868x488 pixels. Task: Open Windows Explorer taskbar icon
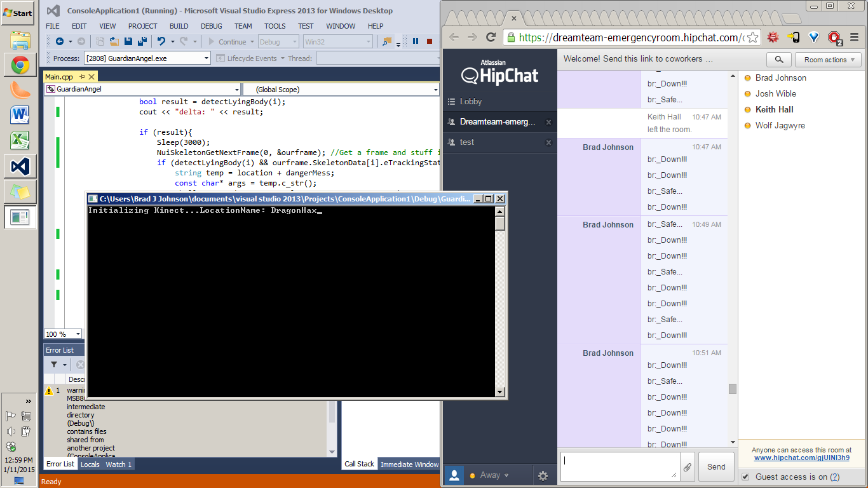tap(20, 40)
